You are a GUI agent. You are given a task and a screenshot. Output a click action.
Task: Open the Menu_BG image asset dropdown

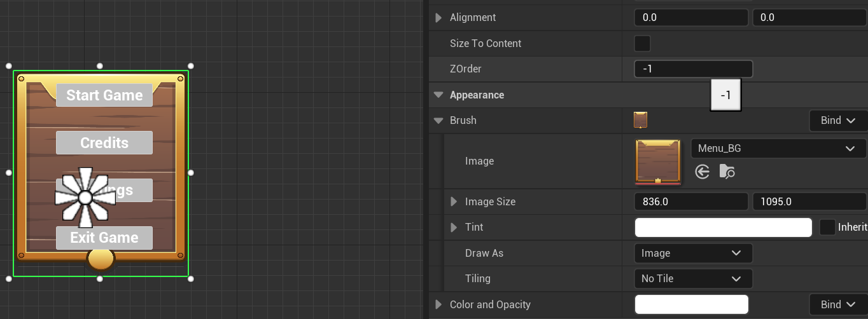click(778, 149)
